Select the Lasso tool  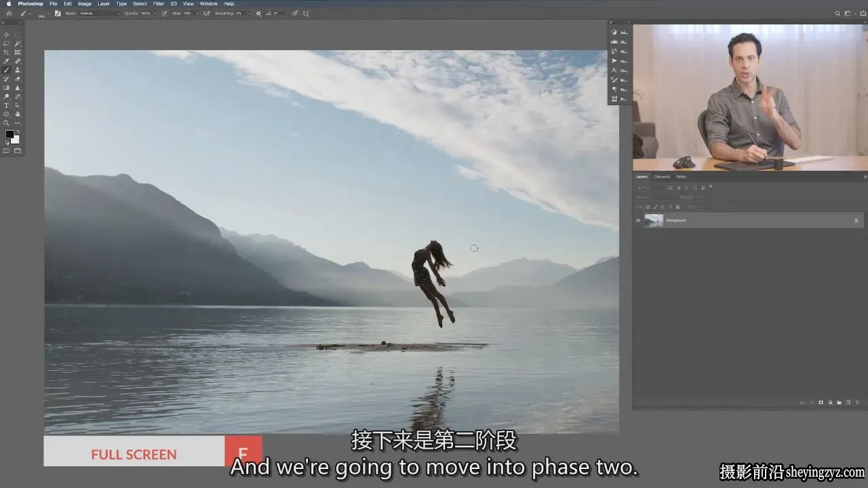point(6,43)
